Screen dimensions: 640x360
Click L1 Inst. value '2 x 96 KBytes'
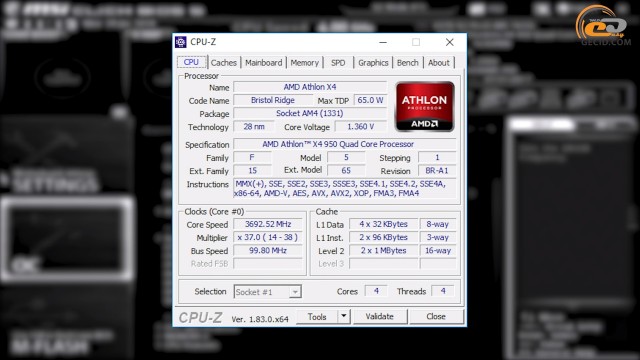(383, 237)
